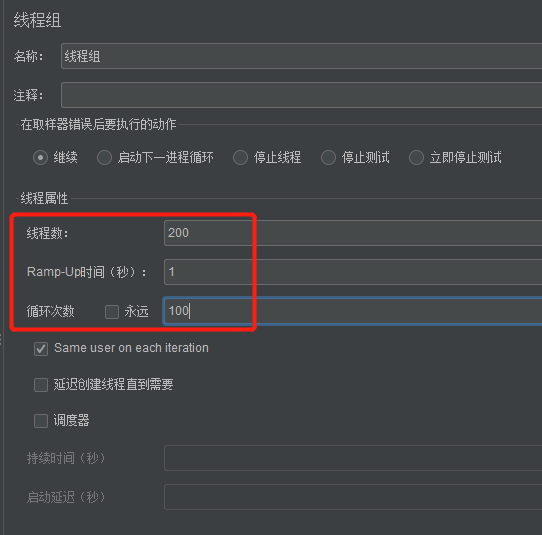Click the Same user on each iteration label

pos(131,348)
